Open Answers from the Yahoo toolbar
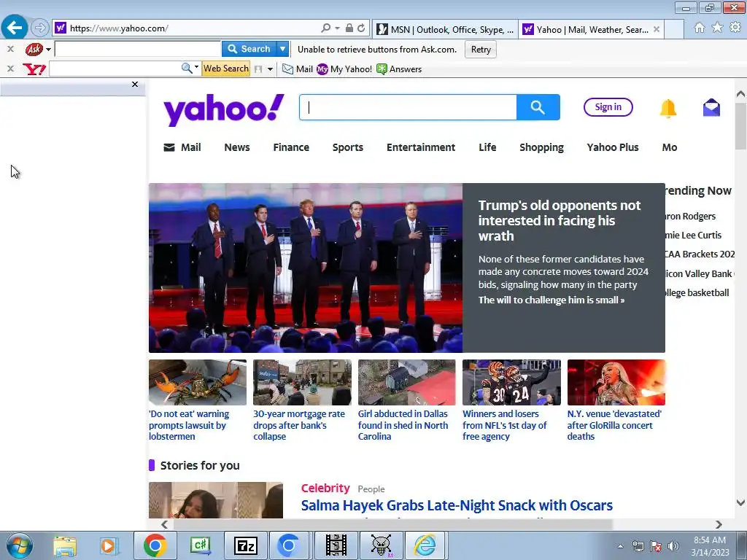 (399, 69)
